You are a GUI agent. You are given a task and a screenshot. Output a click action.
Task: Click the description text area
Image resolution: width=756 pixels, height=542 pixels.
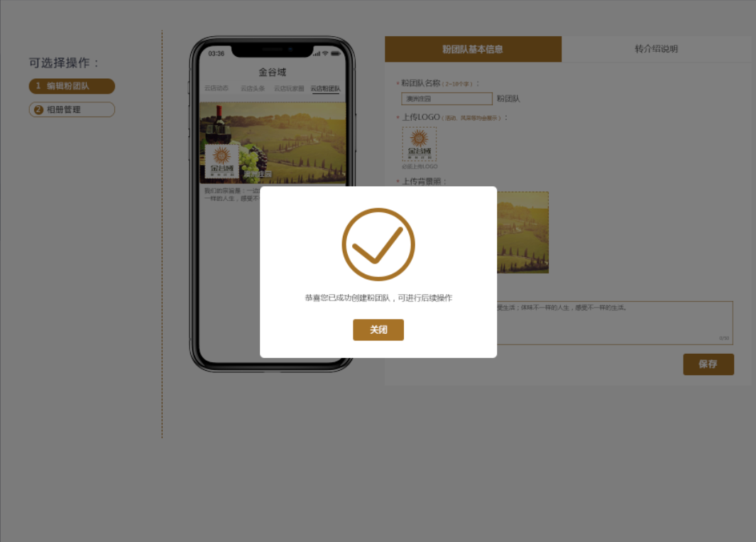pyautogui.click(x=615, y=323)
